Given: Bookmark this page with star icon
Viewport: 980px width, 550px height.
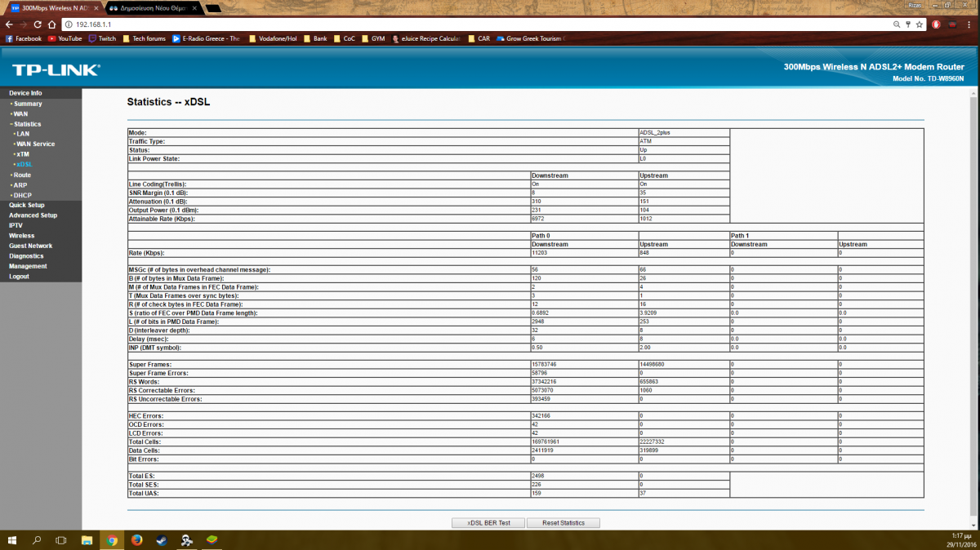Looking at the screenshot, I should (x=920, y=24).
